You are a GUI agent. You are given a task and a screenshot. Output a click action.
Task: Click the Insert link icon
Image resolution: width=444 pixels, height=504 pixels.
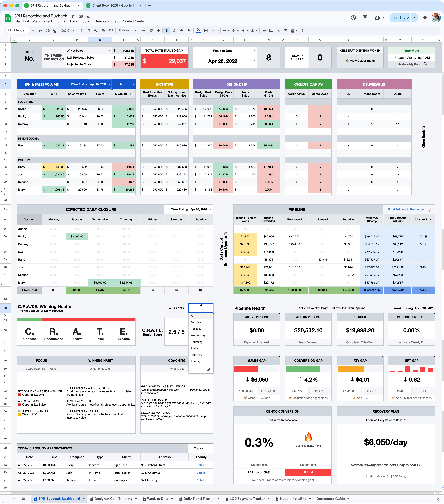pos(264,31)
